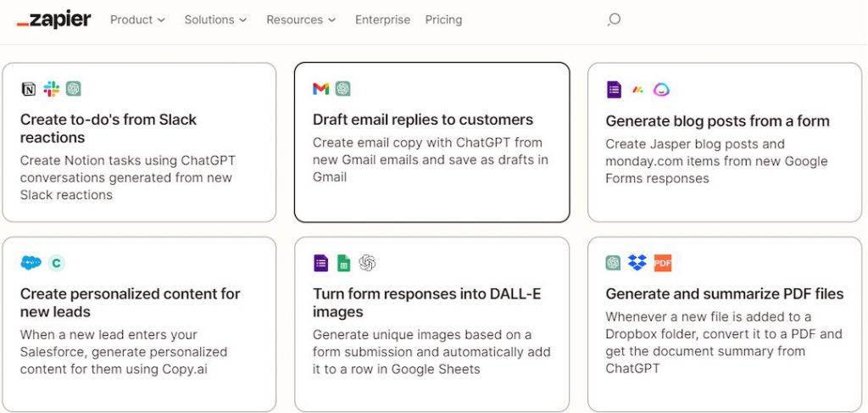
Task: Open 'Generate blog posts from a form' title
Action: tap(717, 121)
